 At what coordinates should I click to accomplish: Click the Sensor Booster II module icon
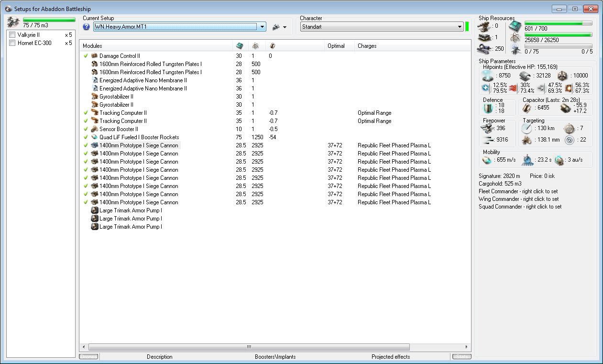click(94, 129)
